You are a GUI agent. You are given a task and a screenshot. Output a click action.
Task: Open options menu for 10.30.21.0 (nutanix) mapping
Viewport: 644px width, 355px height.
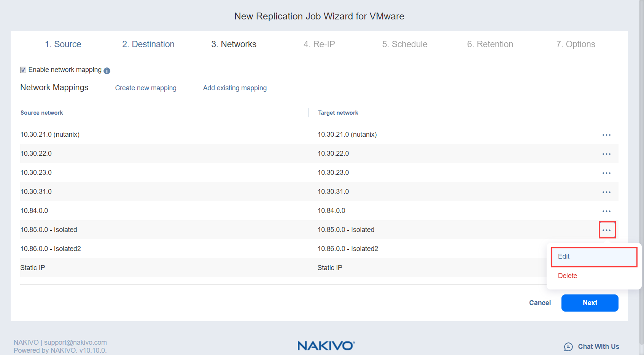tap(606, 135)
